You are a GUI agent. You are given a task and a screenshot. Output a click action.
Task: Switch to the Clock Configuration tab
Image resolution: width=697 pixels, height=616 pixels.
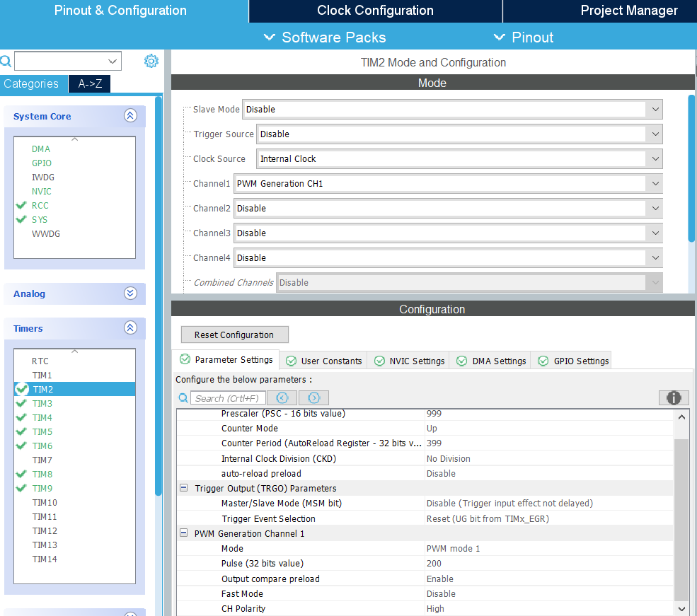click(375, 11)
